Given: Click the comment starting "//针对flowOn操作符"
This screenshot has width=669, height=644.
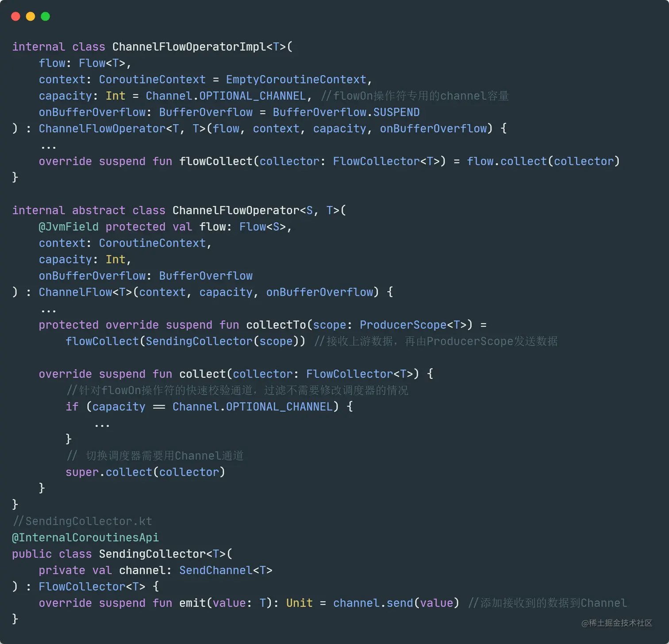Looking at the screenshot, I should (237, 391).
